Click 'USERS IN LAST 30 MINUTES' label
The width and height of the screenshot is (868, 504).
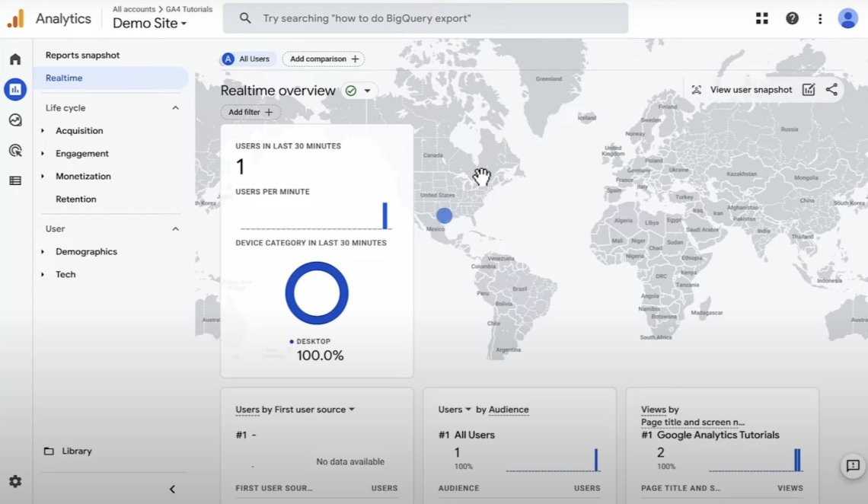288,146
